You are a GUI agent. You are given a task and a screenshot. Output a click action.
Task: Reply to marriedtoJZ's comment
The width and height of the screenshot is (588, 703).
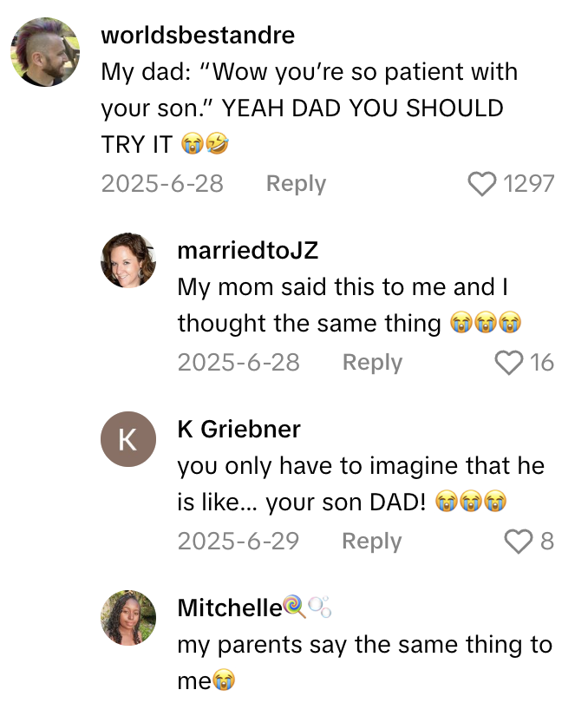point(372,363)
